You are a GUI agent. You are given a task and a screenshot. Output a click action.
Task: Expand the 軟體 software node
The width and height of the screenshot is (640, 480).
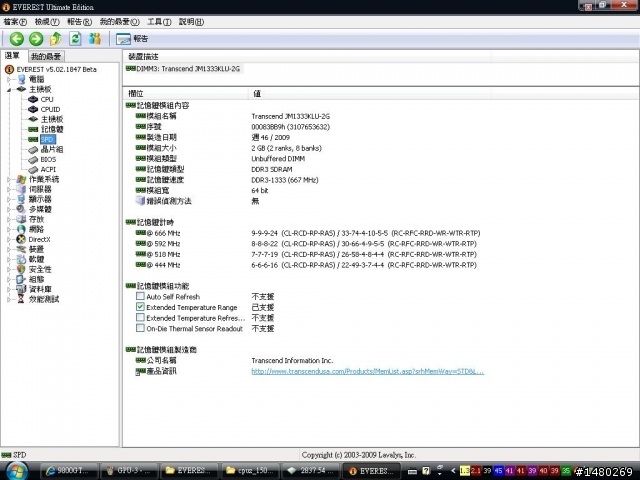coord(9,259)
